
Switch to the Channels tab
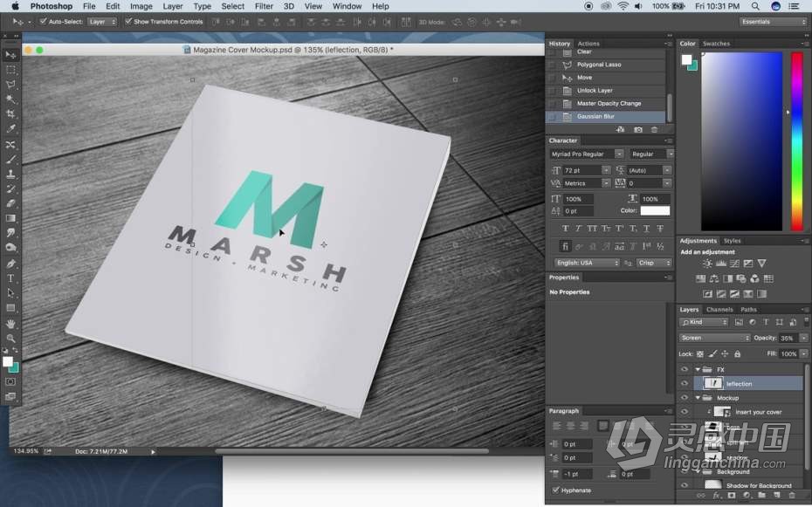tap(719, 310)
